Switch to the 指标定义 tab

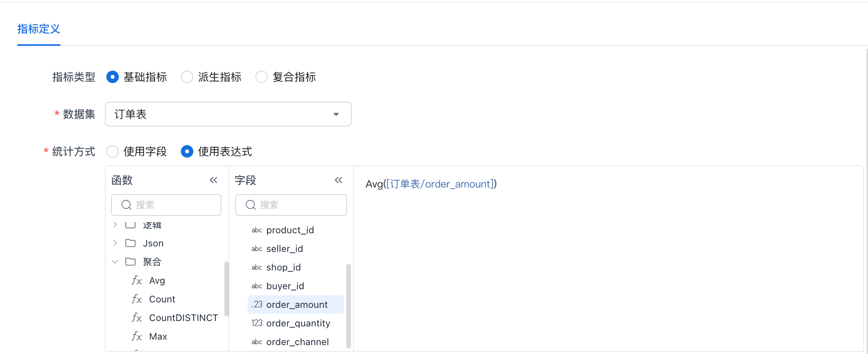[38, 29]
